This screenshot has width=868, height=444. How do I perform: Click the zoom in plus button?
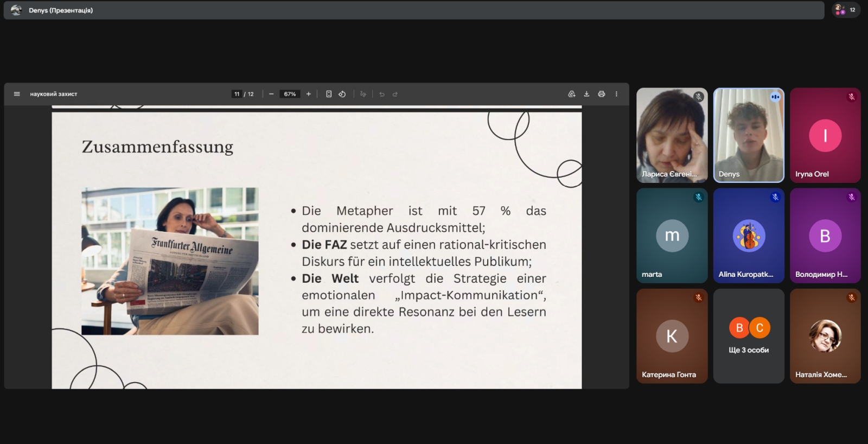coord(309,94)
